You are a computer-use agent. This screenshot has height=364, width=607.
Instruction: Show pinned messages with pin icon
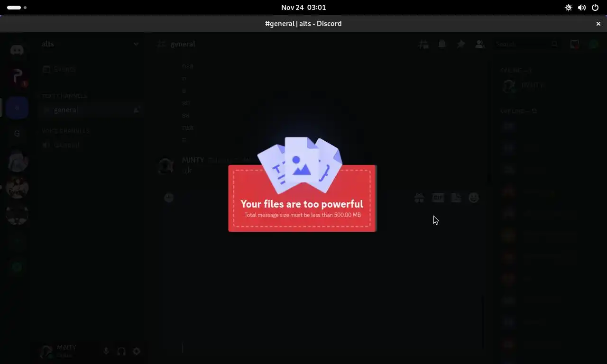460,44
